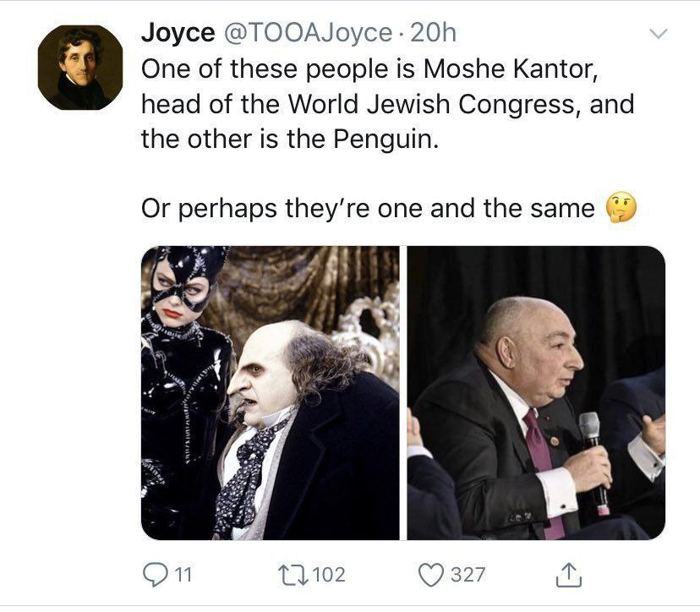Open the Joyce display name link

point(177,34)
